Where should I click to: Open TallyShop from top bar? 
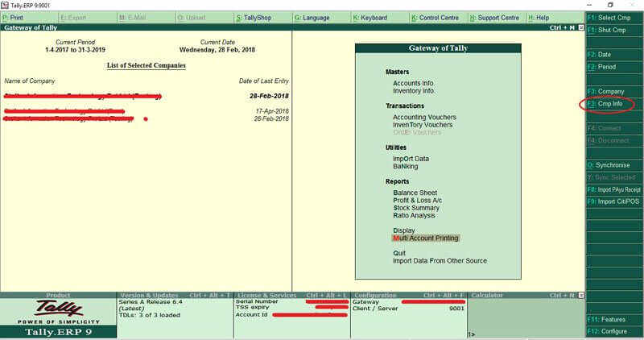pos(263,18)
